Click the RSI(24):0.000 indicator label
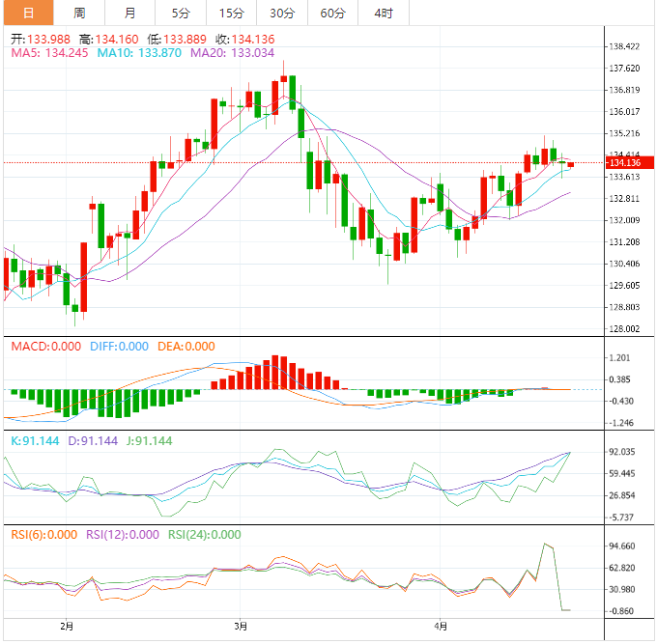Image resolution: width=657 pixels, height=644 pixels. (x=205, y=535)
